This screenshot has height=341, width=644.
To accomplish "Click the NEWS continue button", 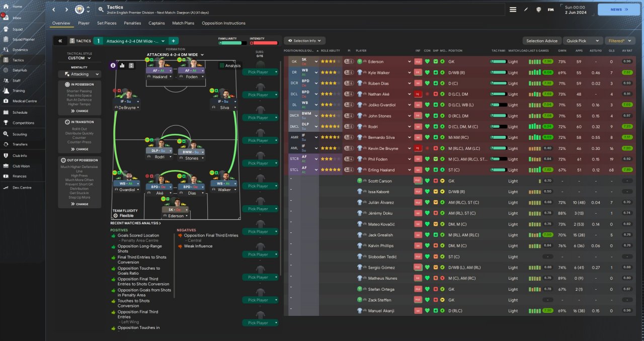I will [x=618, y=10].
